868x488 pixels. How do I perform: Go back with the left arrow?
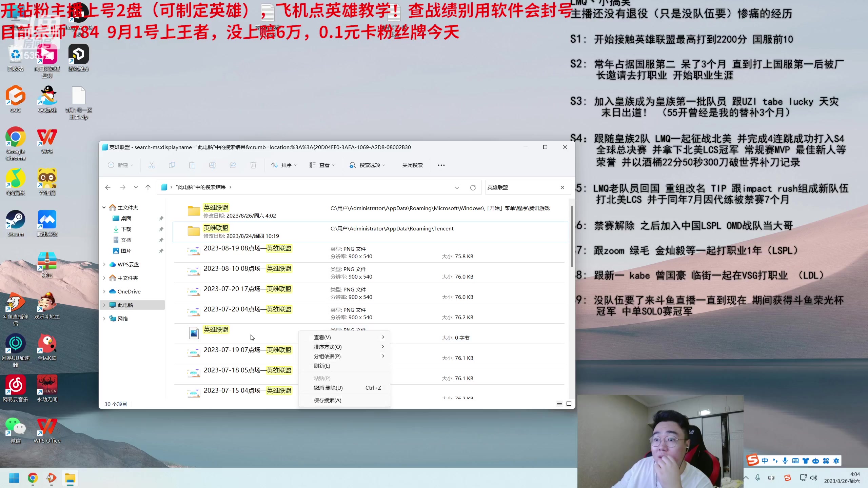(x=108, y=187)
